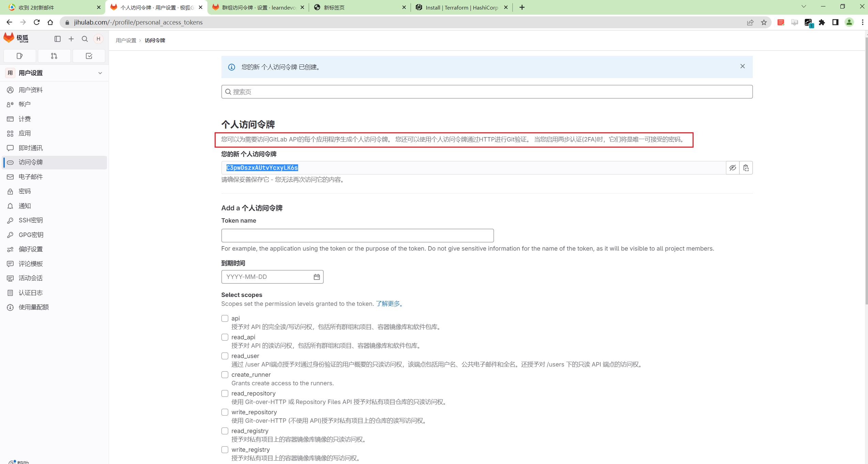Click the 用户设置 breadcrumb link
Screen dimensions: 868x464
click(x=126, y=40)
